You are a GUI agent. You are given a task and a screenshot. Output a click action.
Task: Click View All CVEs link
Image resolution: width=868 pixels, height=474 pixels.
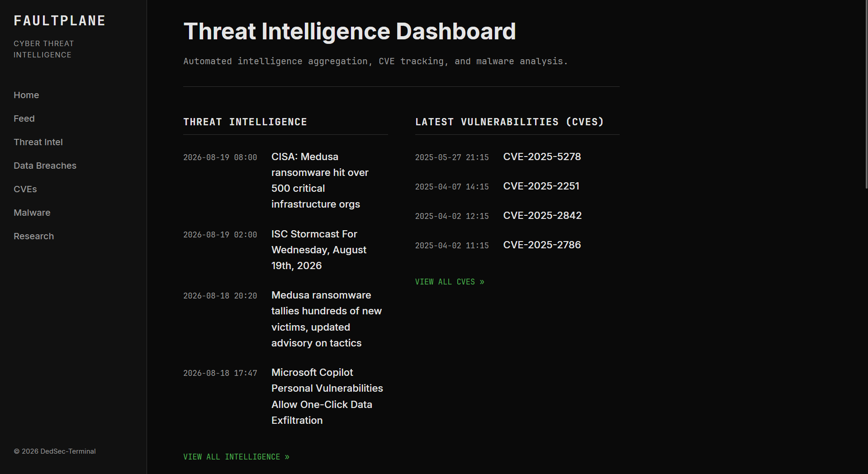point(450,282)
